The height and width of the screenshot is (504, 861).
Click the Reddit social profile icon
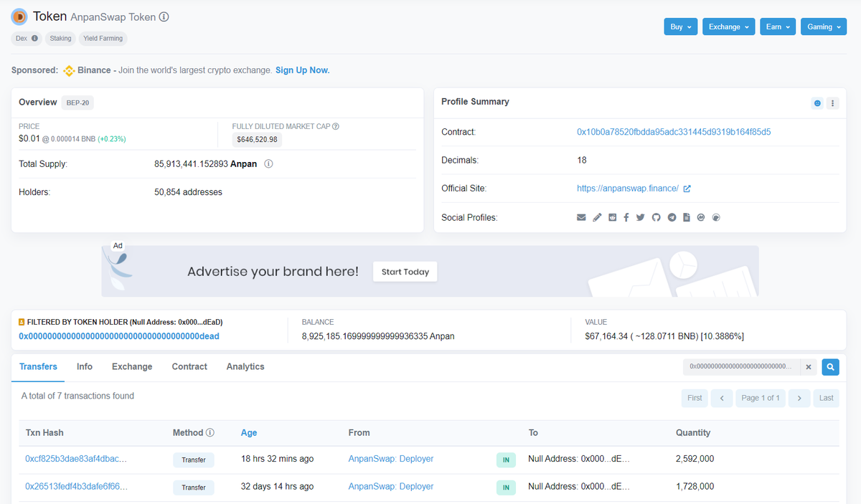pyautogui.click(x=612, y=217)
